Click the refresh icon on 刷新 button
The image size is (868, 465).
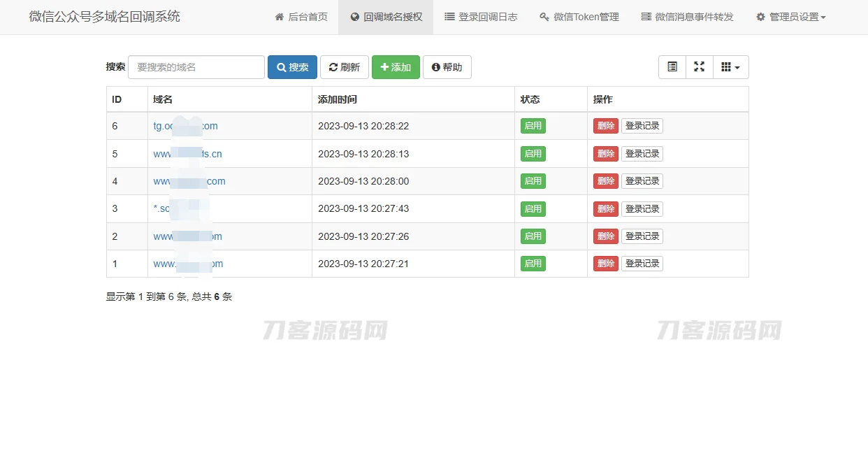(334, 66)
